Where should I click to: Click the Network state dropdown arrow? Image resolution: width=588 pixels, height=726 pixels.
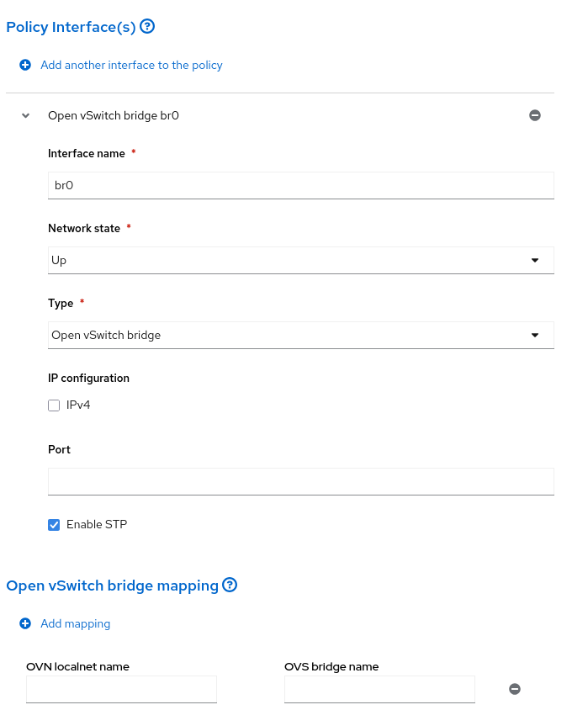coord(535,261)
